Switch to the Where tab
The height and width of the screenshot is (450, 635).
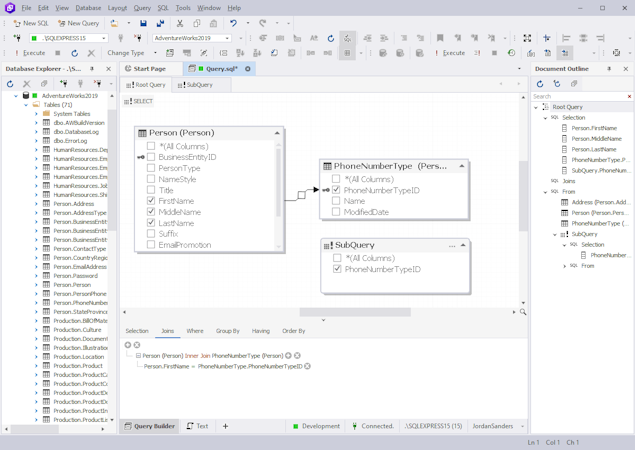click(194, 331)
